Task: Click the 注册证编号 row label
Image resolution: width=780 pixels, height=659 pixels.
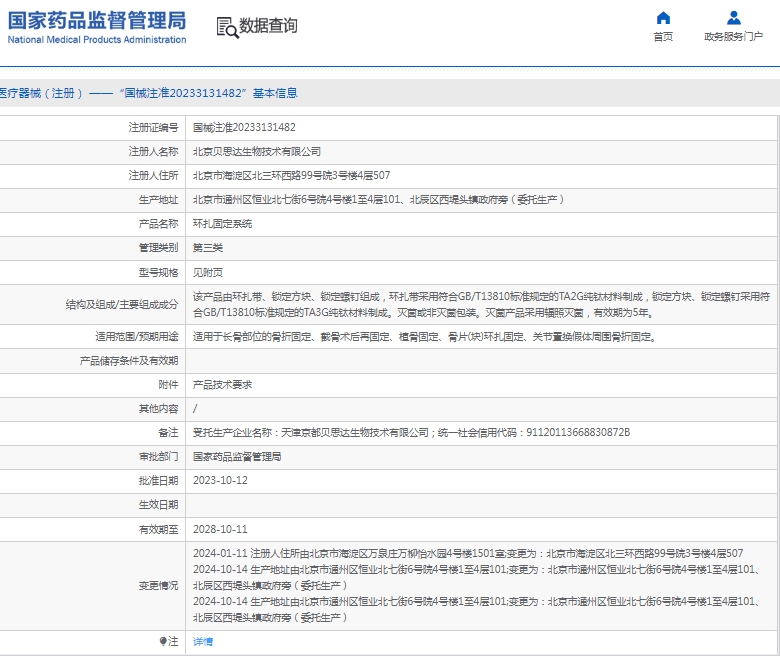Action: click(x=153, y=127)
